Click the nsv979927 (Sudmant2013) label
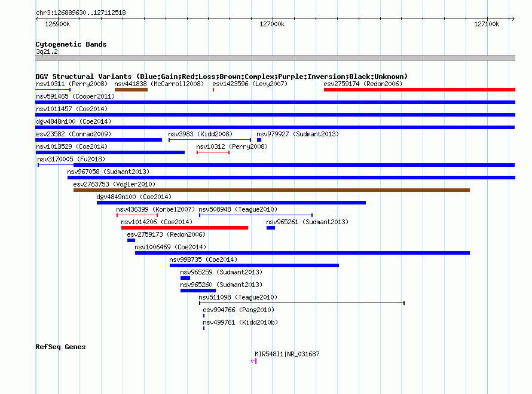The image size is (532, 394). (298, 134)
